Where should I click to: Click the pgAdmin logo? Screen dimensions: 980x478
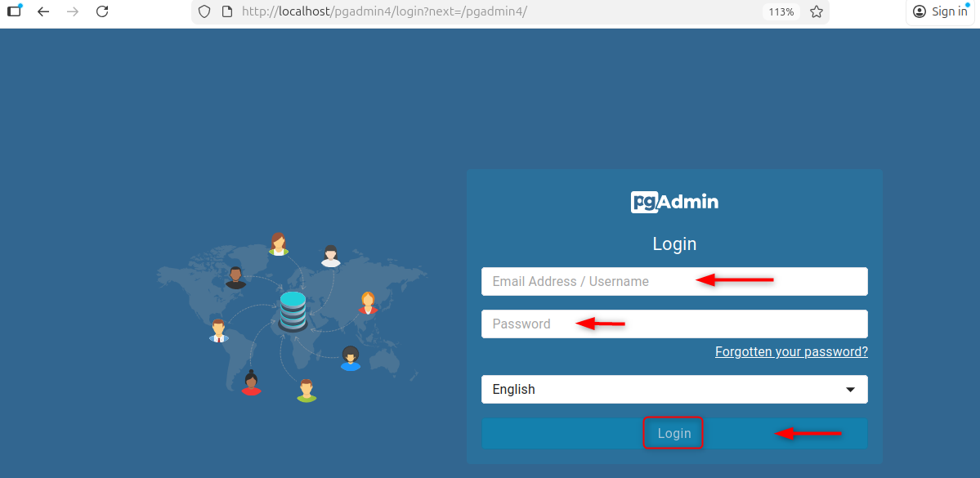click(674, 202)
